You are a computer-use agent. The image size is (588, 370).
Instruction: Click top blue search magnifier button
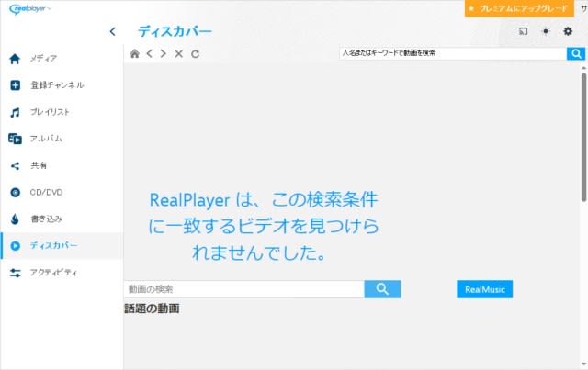(576, 53)
